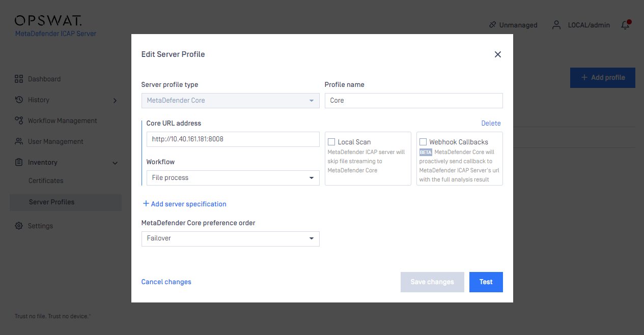Click the Settings gear icon
This screenshot has height=335, width=644.
(19, 226)
